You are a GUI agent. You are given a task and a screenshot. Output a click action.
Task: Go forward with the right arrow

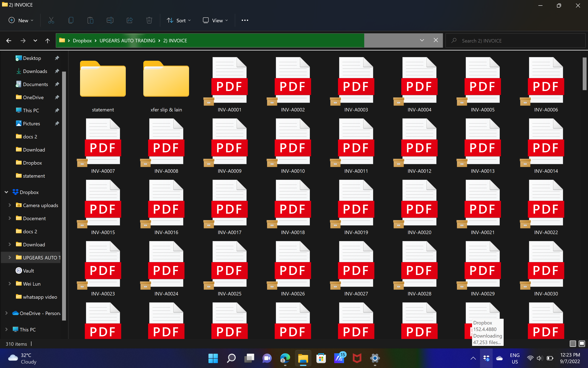click(23, 41)
